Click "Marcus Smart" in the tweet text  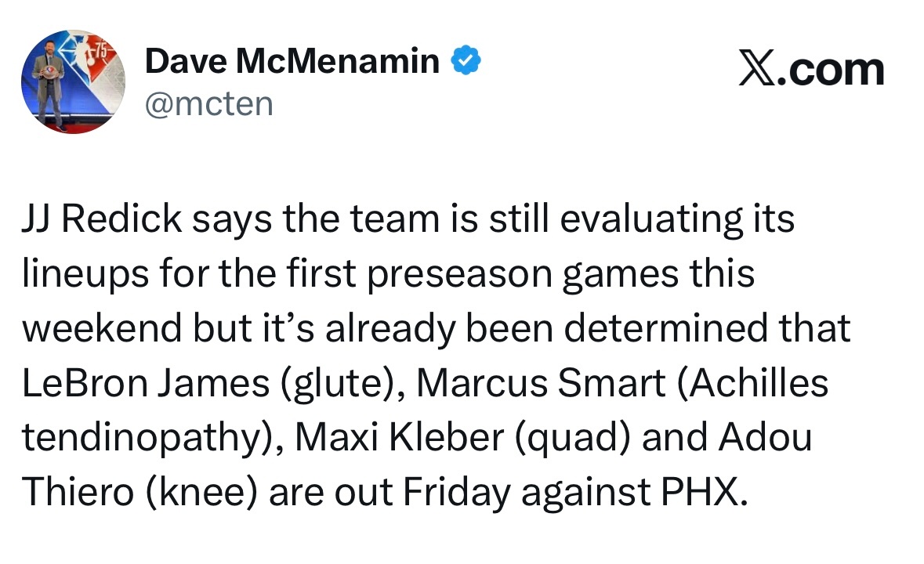click(541, 384)
